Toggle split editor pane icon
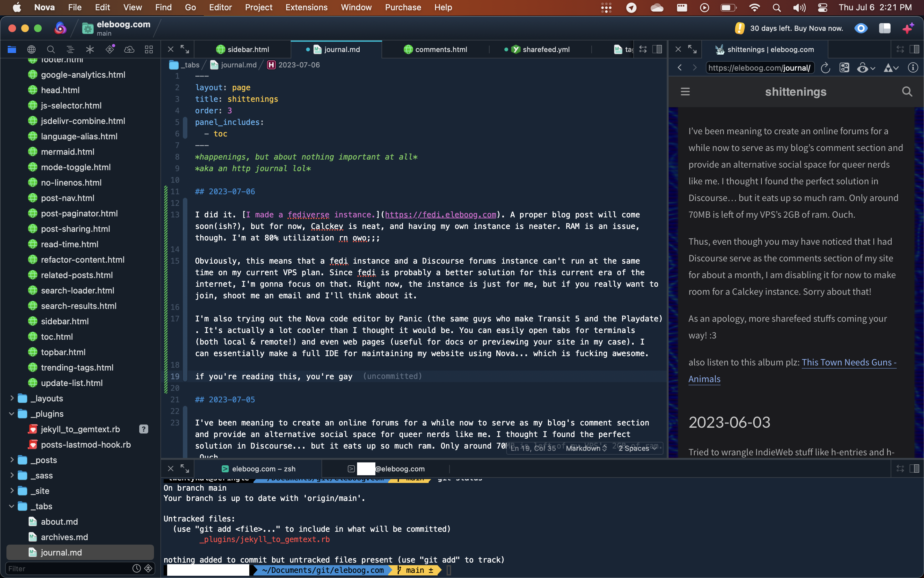 (x=657, y=49)
